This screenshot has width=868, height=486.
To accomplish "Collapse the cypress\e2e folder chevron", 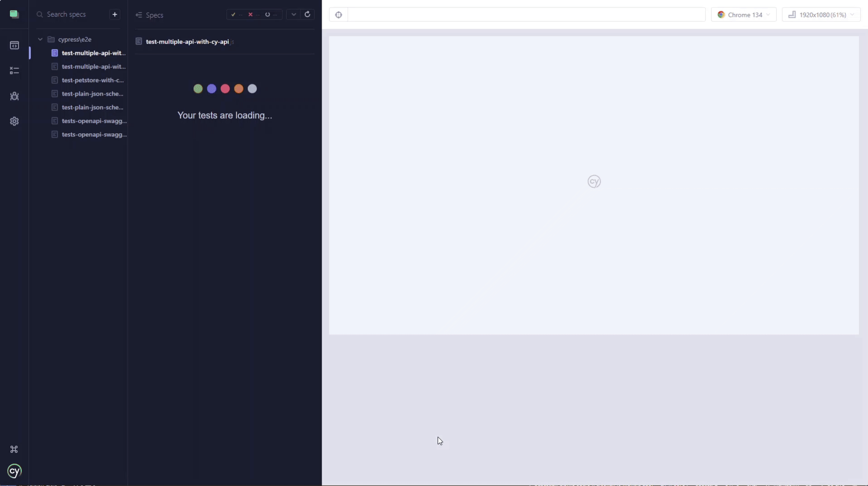I will [x=40, y=39].
